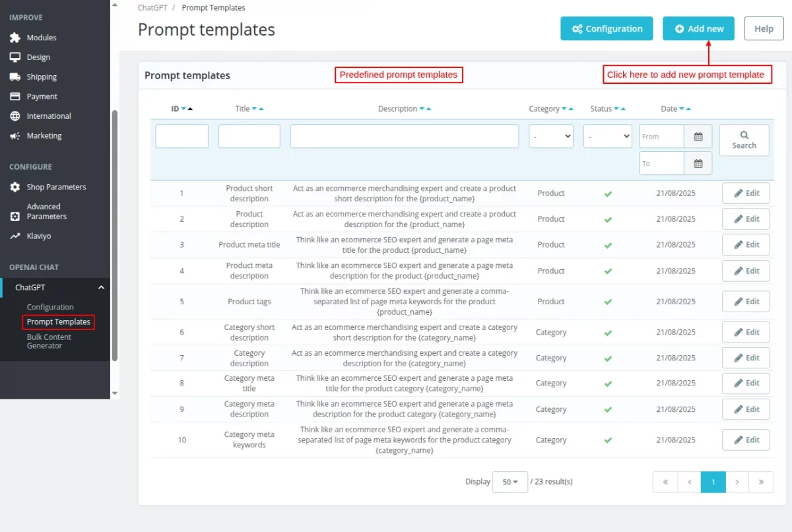Toggle status of the Product tags template
792x532 pixels.
(x=607, y=301)
